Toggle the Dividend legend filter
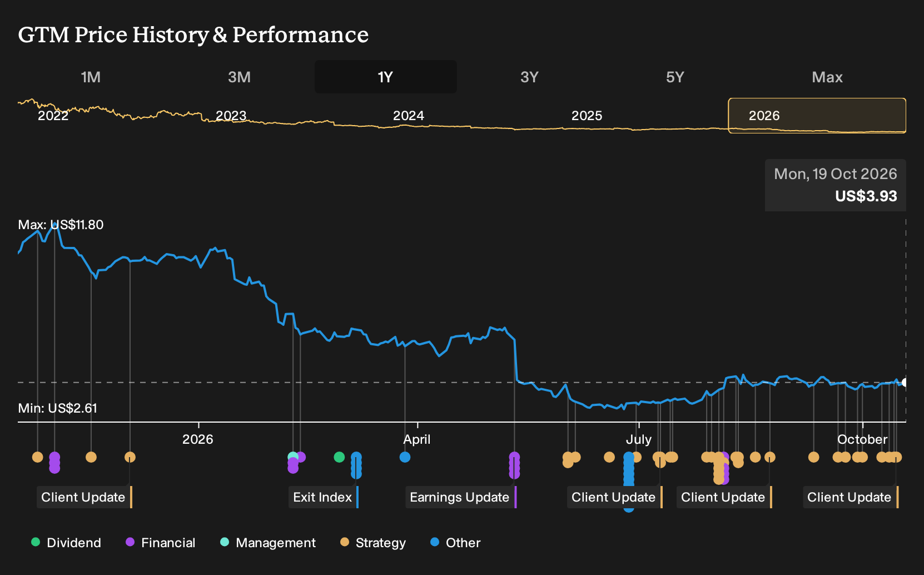 (x=66, y=543)
